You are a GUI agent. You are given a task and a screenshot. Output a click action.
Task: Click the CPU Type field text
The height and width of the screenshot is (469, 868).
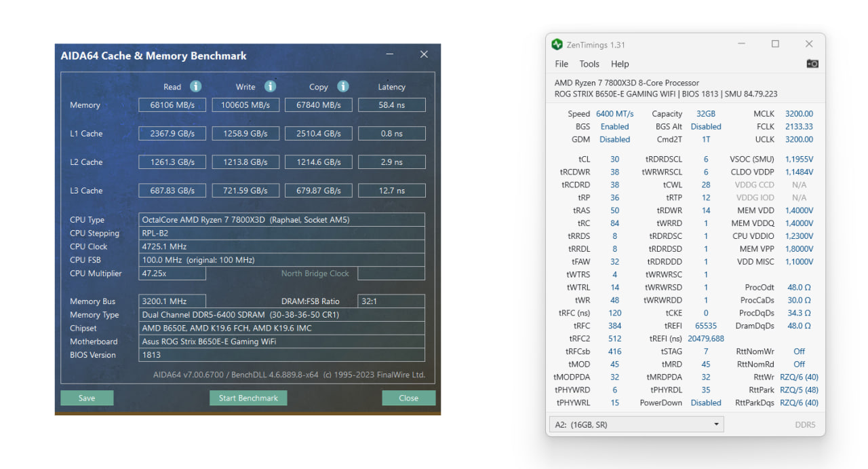tap(282, 219)
